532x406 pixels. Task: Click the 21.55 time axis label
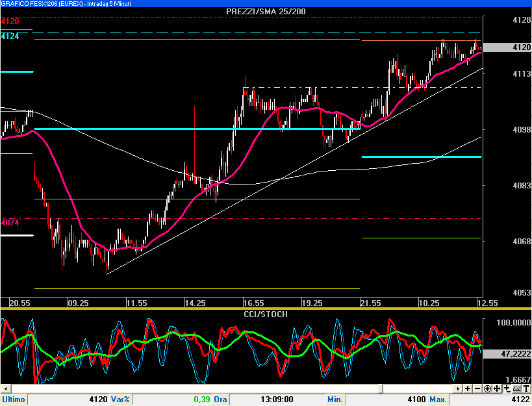point(370,303)
